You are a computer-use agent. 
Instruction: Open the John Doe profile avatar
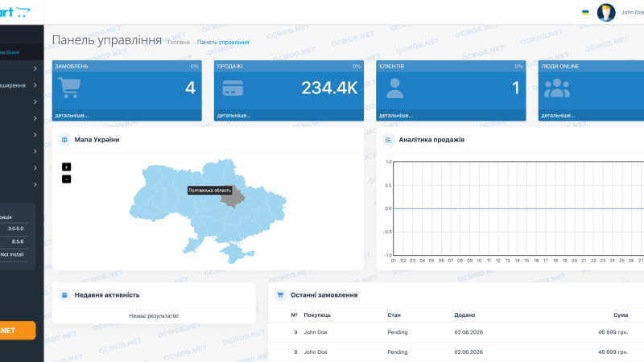click(x=606, y=12)
